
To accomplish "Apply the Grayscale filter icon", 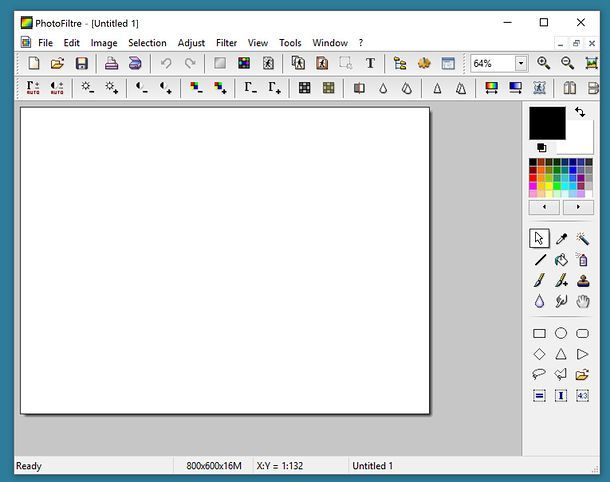I will 305,88.
